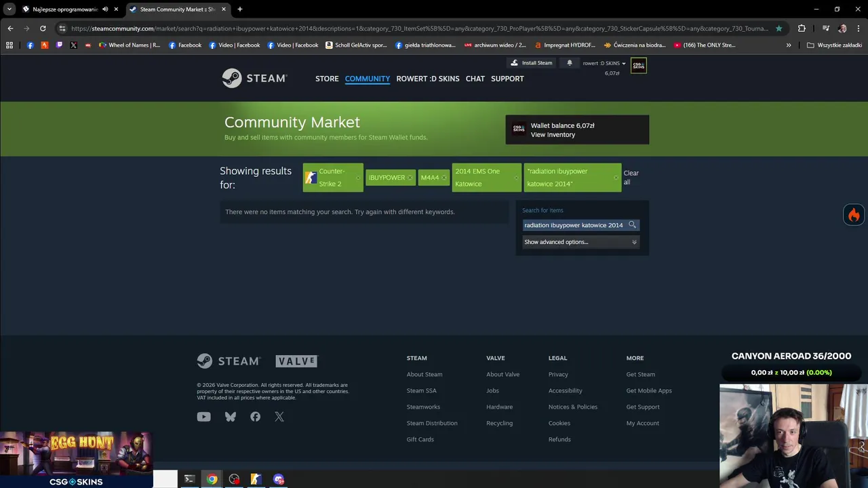Viewport: 868px width, 488px height.
Task: Click the X bookmark icon in the bookmarks bar
Action: coord(73,45)
